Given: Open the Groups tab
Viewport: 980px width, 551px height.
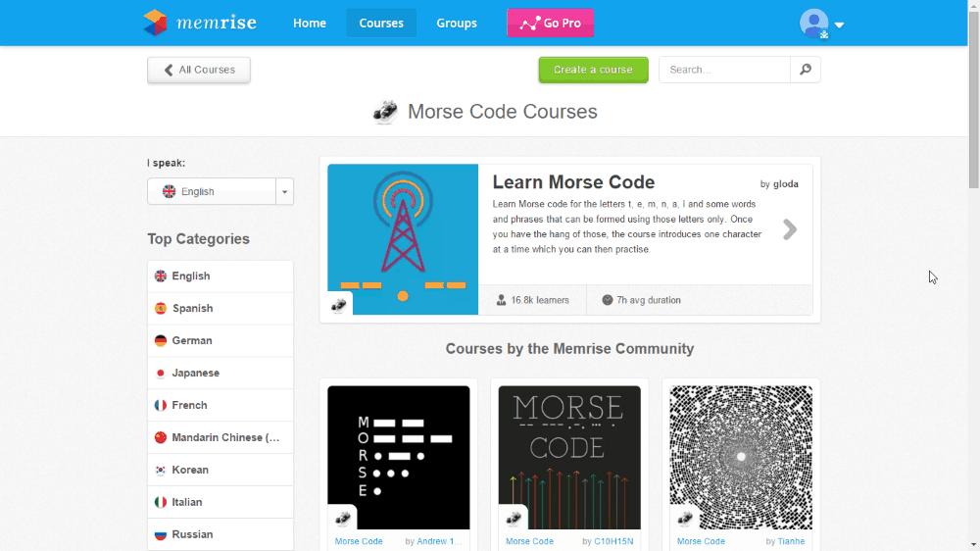Looking at the screenshot, I should click(x=457, y=24).
